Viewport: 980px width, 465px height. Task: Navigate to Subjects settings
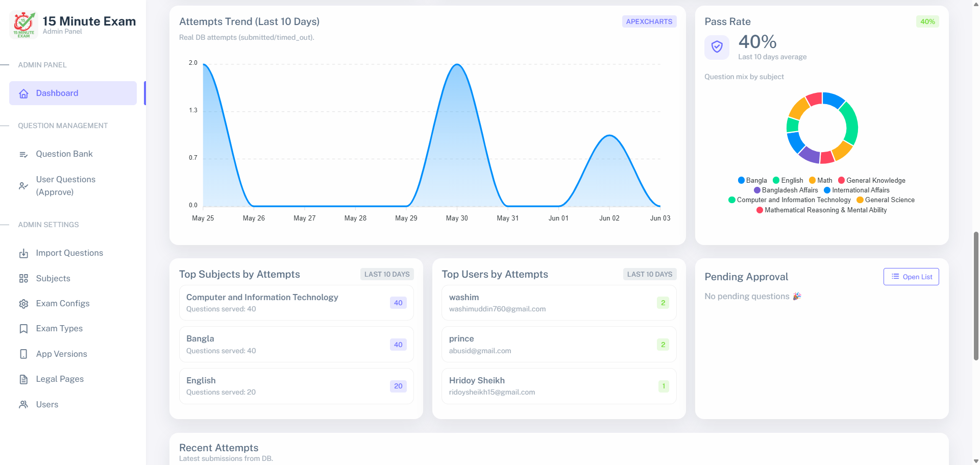[73, 279]
